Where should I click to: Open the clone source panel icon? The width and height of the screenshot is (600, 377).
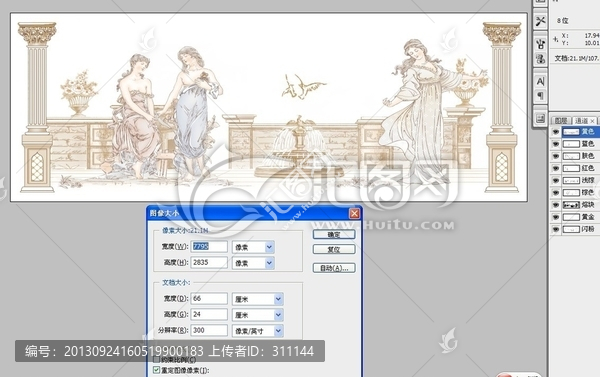tap(540, 59)
